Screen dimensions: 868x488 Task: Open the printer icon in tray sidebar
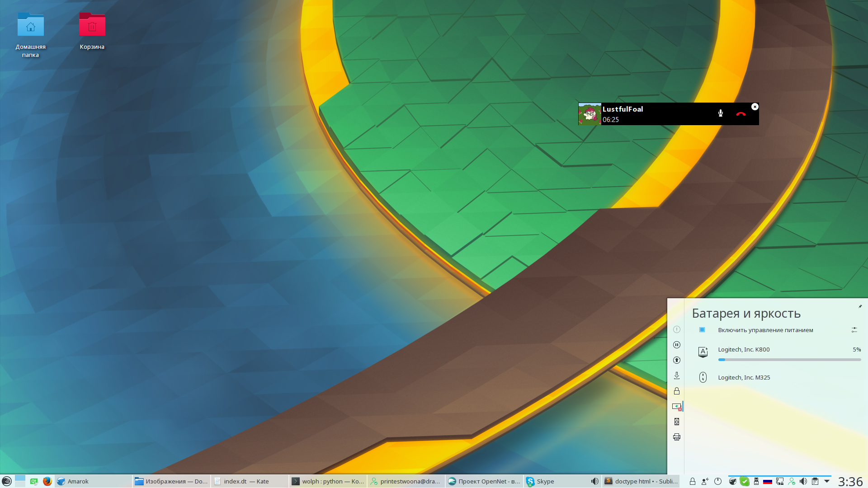pyautogui.click(x=677, y=437)
